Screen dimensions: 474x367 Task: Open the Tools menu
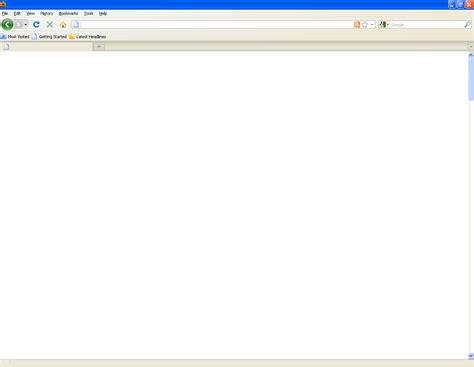coord(88,13)
